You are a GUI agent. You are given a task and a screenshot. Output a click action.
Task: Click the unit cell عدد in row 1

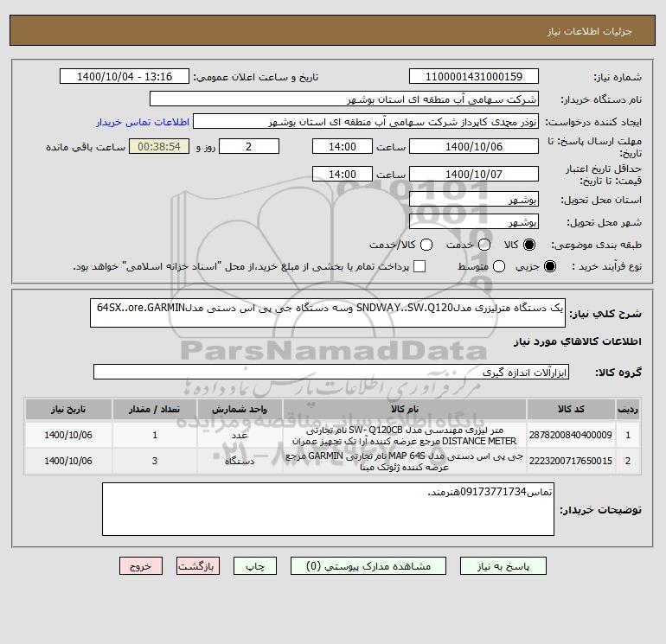(x=240, y=435)
